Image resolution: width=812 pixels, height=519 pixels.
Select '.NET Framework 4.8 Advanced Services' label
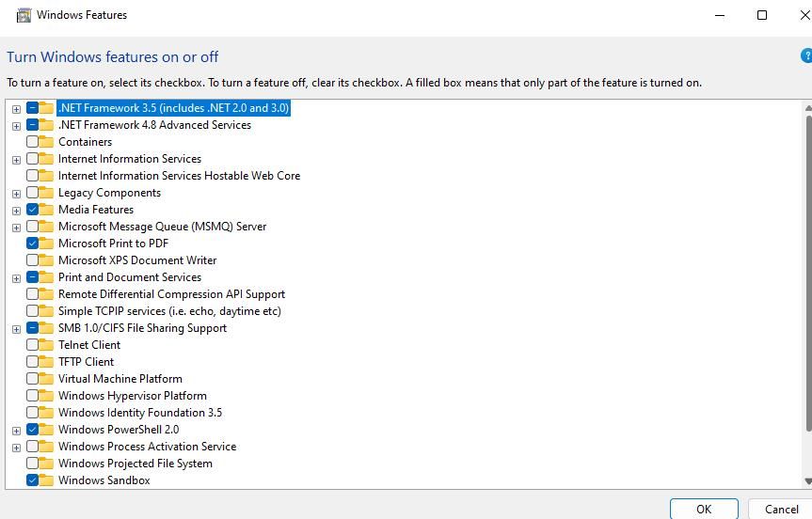coord(154,125)
